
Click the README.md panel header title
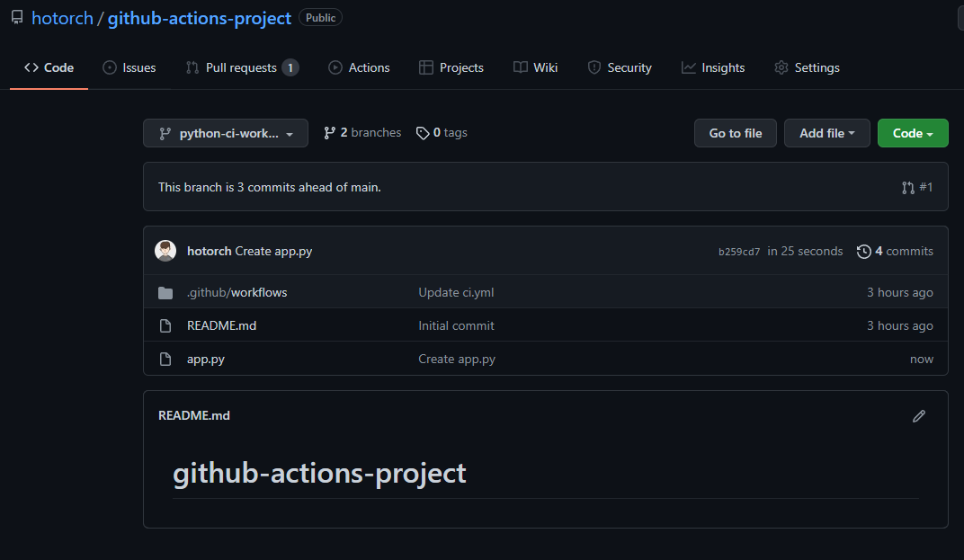[193, 415]
